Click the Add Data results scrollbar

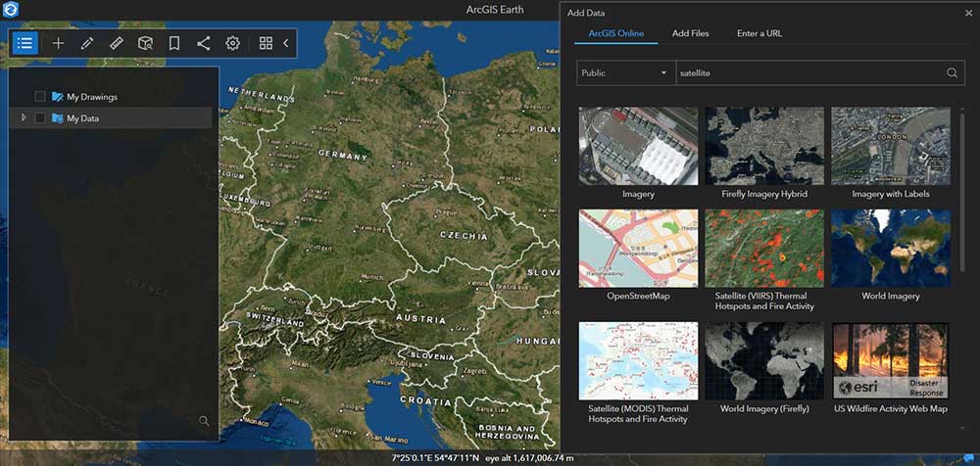pos(962,193)
